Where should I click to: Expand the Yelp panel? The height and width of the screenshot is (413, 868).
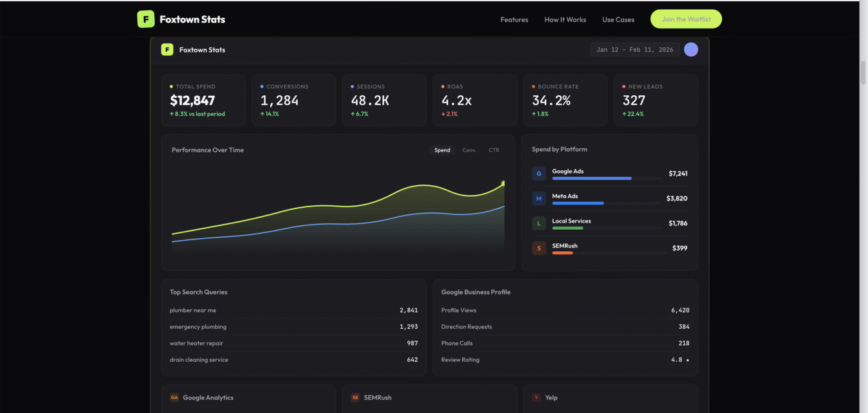[x=610, y=397]
